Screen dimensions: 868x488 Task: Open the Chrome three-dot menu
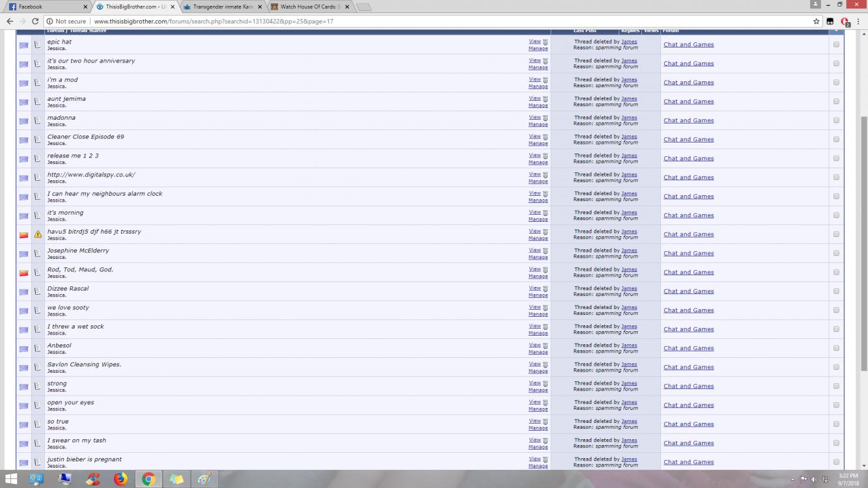point(859,21)
